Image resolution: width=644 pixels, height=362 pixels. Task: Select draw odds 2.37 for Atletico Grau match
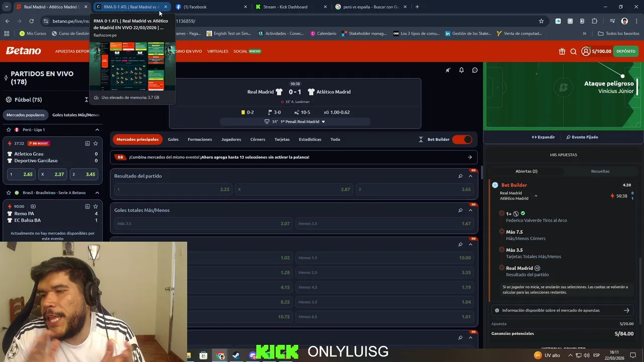53,174
